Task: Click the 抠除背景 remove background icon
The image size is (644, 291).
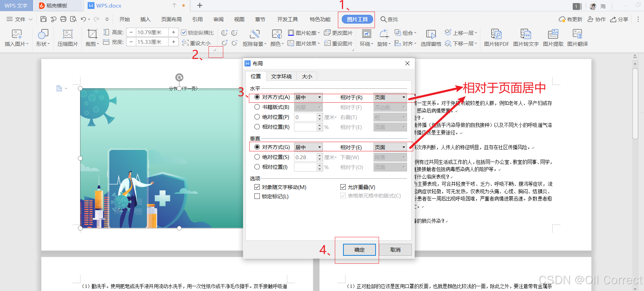Action: coord(254,34)
